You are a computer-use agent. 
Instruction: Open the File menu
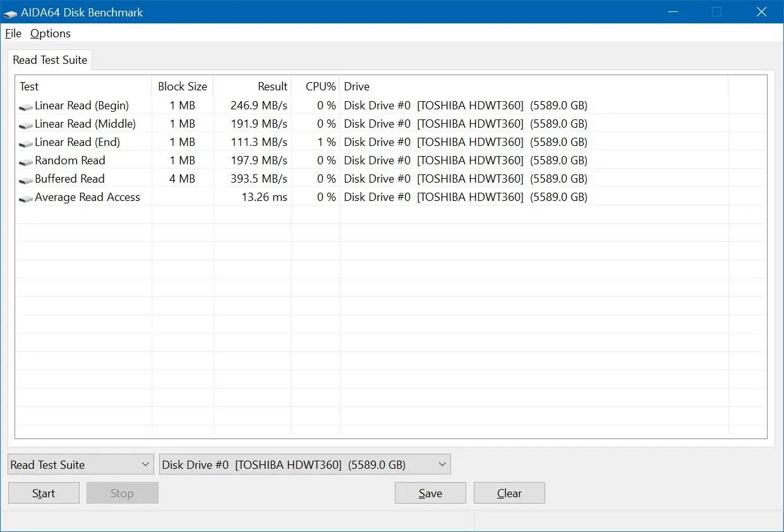point(13,33)
